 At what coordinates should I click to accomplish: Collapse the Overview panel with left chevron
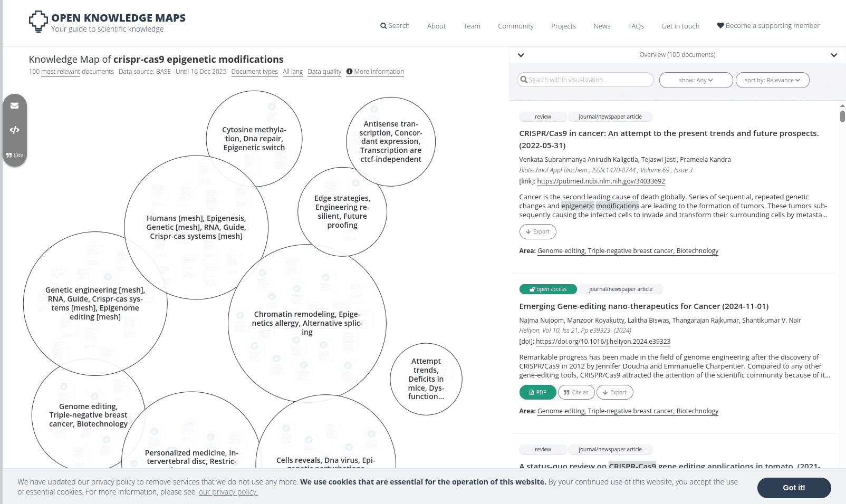pyautogui.click(x=521, y=55)
